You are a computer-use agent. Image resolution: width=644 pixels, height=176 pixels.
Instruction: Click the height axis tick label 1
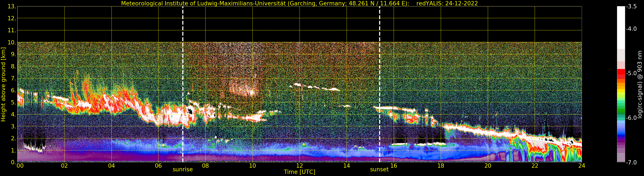[13, 150]
